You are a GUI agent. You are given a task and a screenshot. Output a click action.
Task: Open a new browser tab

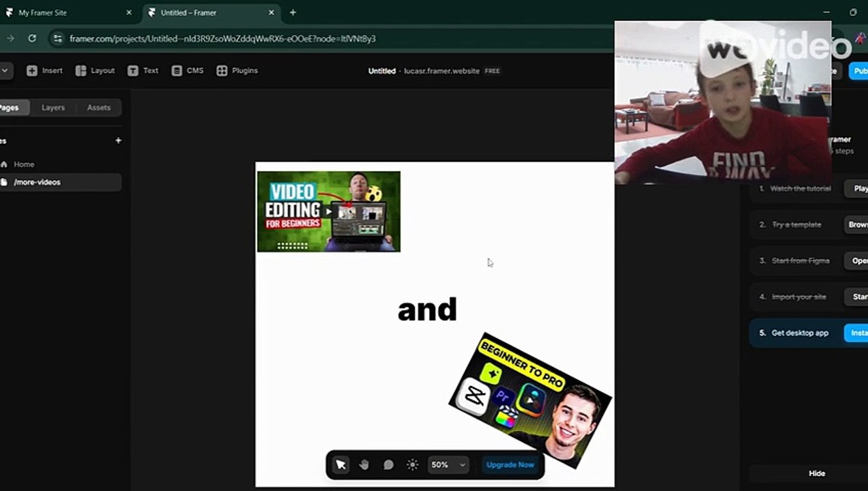[x=293, y=12]
